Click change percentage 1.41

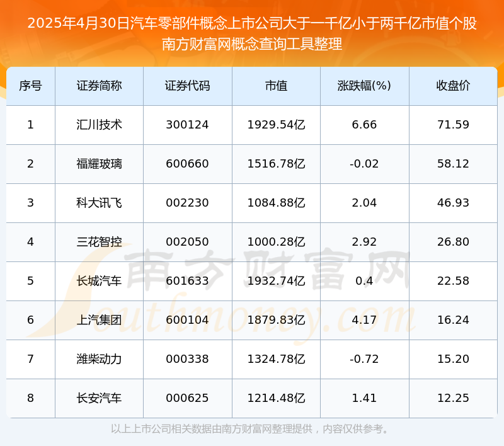point(364,398)
